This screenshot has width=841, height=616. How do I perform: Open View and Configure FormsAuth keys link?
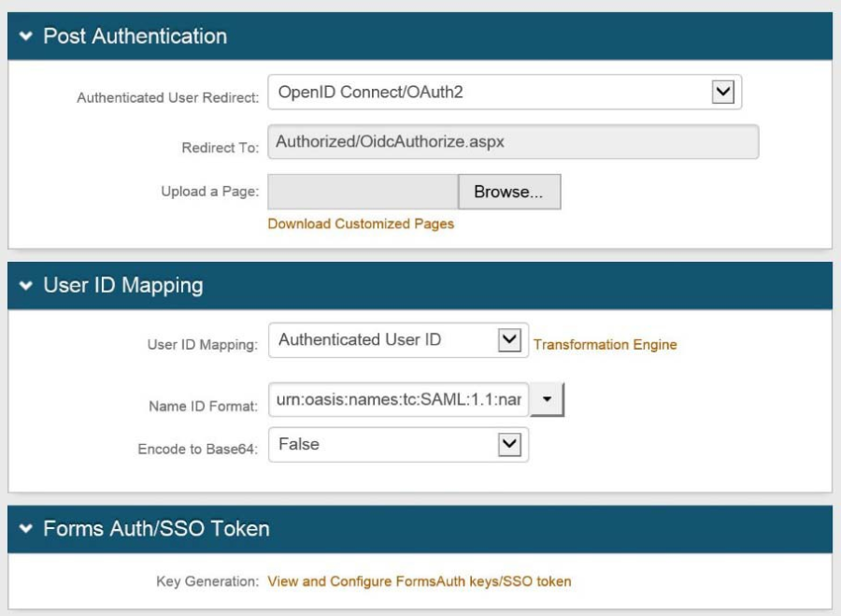(x=419, y=581)
